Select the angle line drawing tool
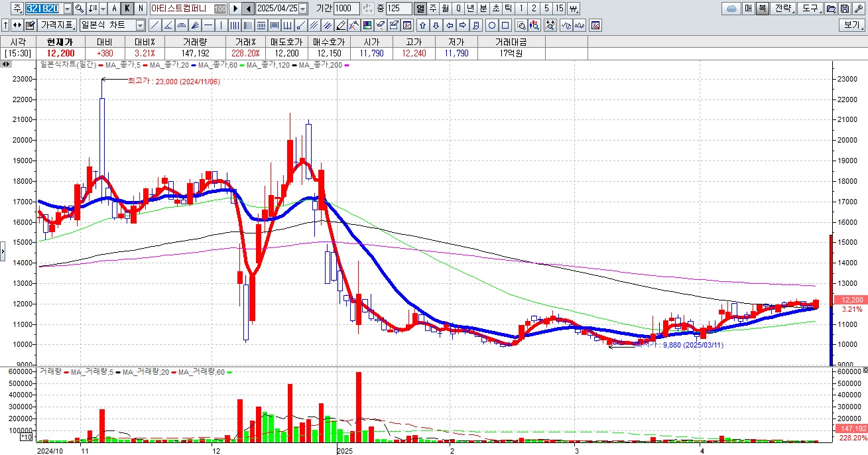This screenshot has height=455, width=868. [x=168, y=25]
